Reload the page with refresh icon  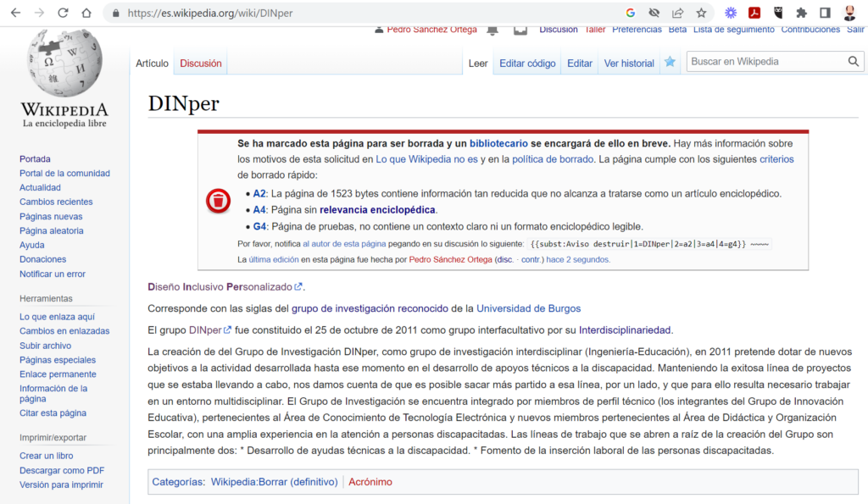[63, 13]
